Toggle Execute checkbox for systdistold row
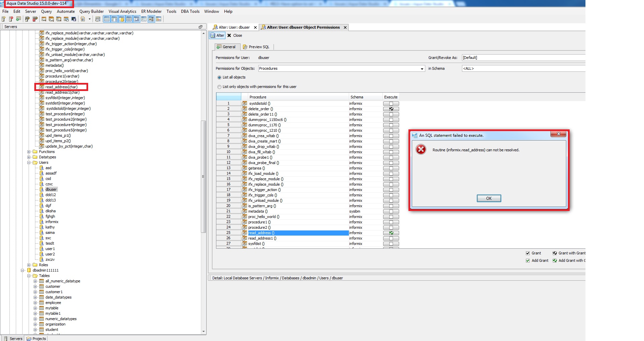Image resolution: width=644 pixels, height=341 pixels. 391,103
